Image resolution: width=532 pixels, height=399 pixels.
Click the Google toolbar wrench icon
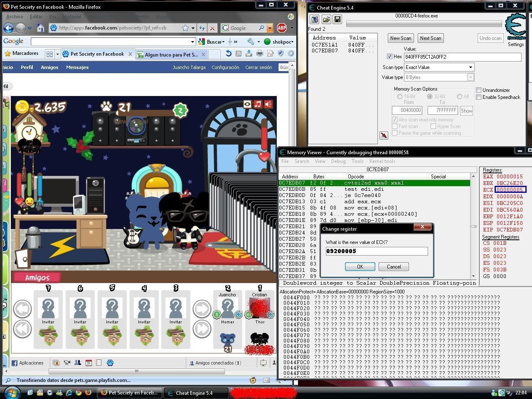251,42
